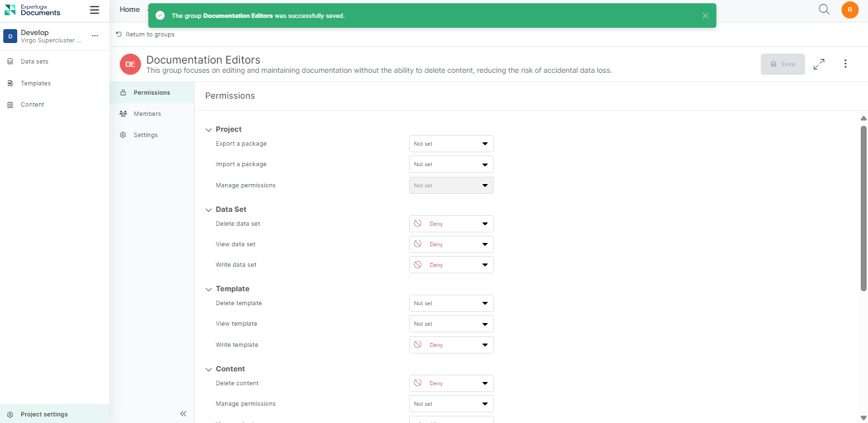Click the scrollbar up arrow

[x=863, y=118]
